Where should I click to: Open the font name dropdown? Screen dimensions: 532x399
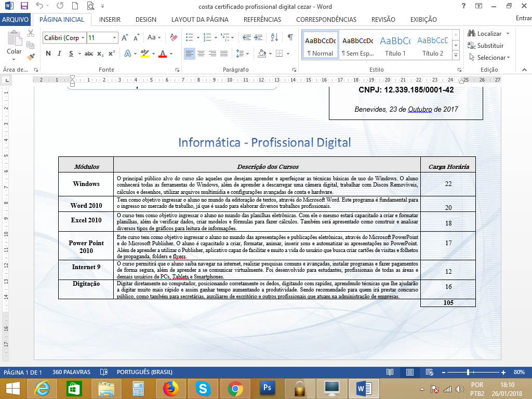(83, 37)
